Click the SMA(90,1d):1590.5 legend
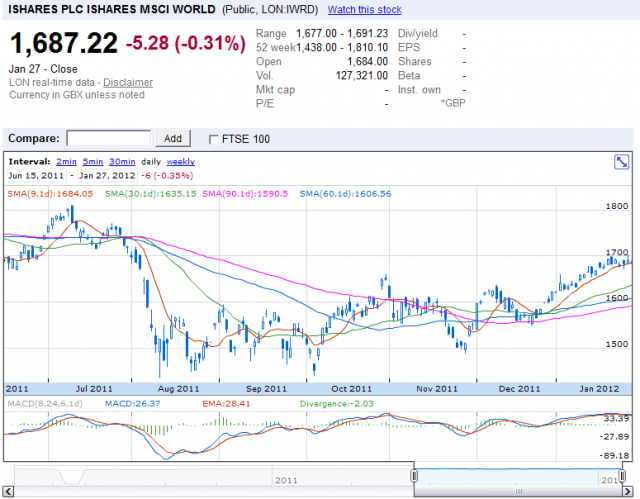 (x=245, y=194)
